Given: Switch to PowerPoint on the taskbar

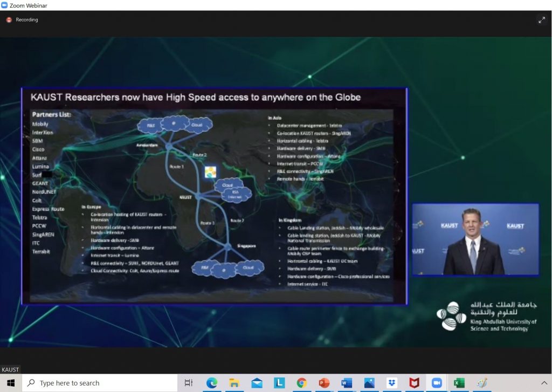Looking at the screenshot, I should 324,383.
